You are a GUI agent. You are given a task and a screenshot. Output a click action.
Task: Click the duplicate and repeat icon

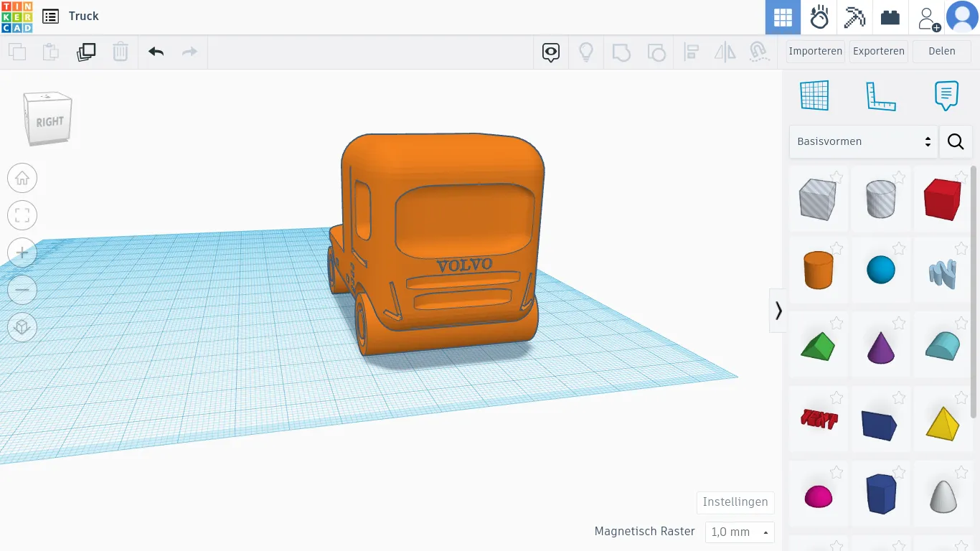click(86, 52)
